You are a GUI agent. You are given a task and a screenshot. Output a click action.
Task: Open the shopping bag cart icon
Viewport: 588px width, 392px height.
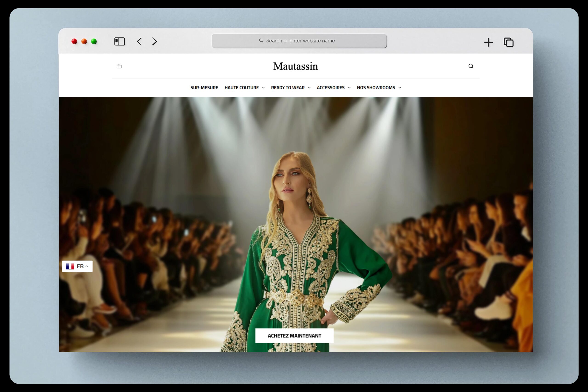[x=119, y=66]
